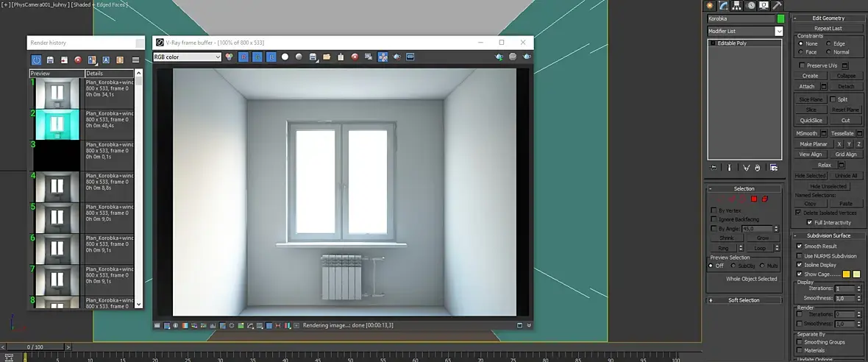This screenshot has height=362, width=868.
Task: Set render as channel B in Render history
Action: click(x=120, y=60)
